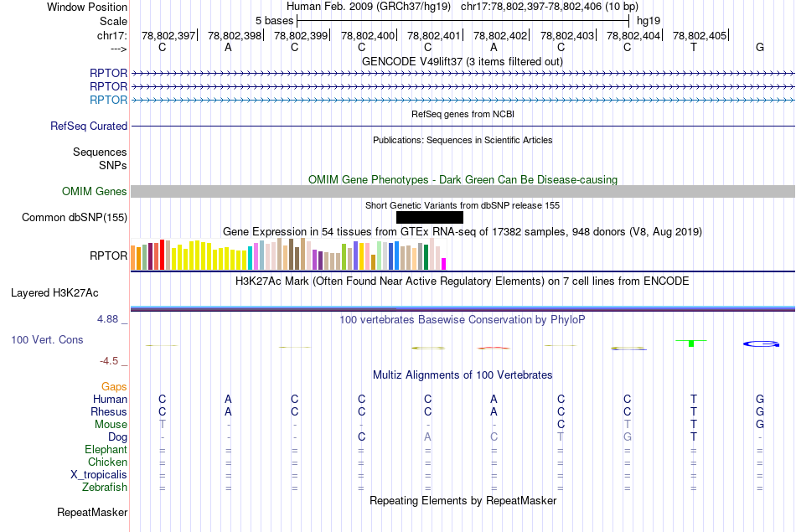796x532 pixels.
Task: Open the OMIM Genes track label
Action: click(x=95, y=191)
